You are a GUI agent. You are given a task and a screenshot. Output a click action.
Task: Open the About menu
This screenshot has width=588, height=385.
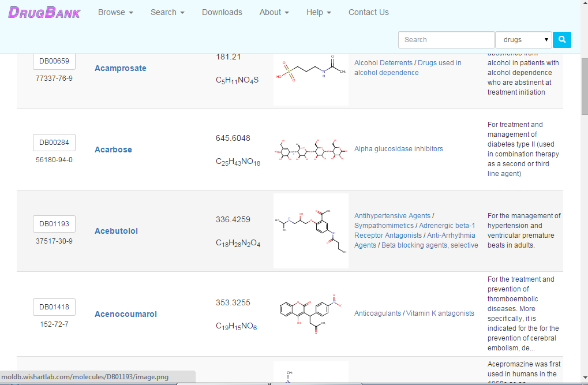coord(274,12)
